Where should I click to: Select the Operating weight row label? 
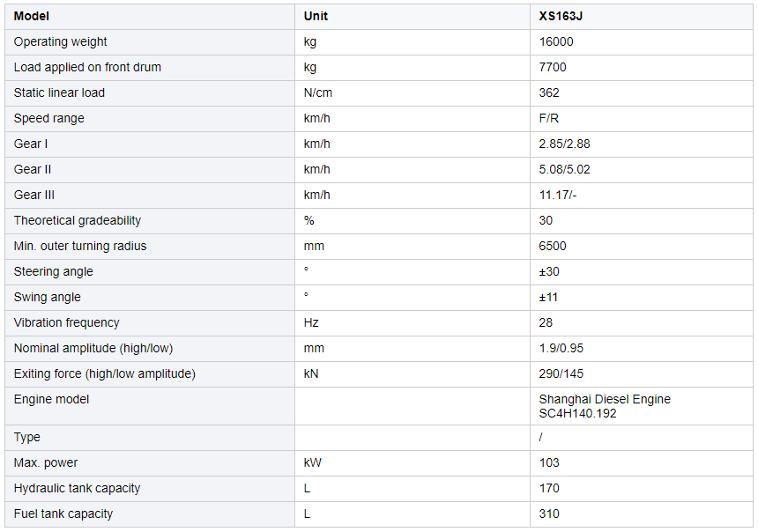pos(60,41)
